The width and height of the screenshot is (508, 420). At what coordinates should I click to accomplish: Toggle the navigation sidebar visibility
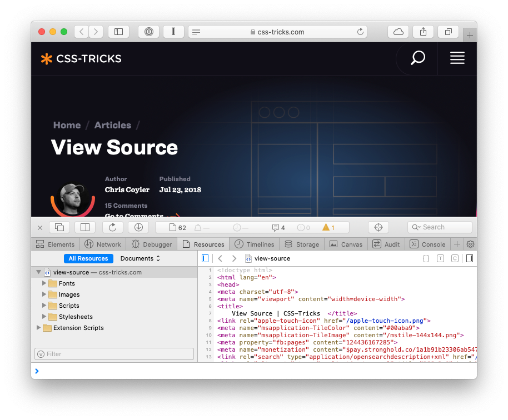(x=205, y=258)
